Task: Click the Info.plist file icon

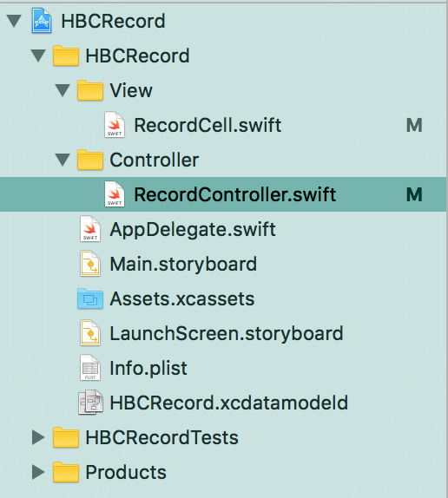Action: pyautogui.click(x=90, y=368)
